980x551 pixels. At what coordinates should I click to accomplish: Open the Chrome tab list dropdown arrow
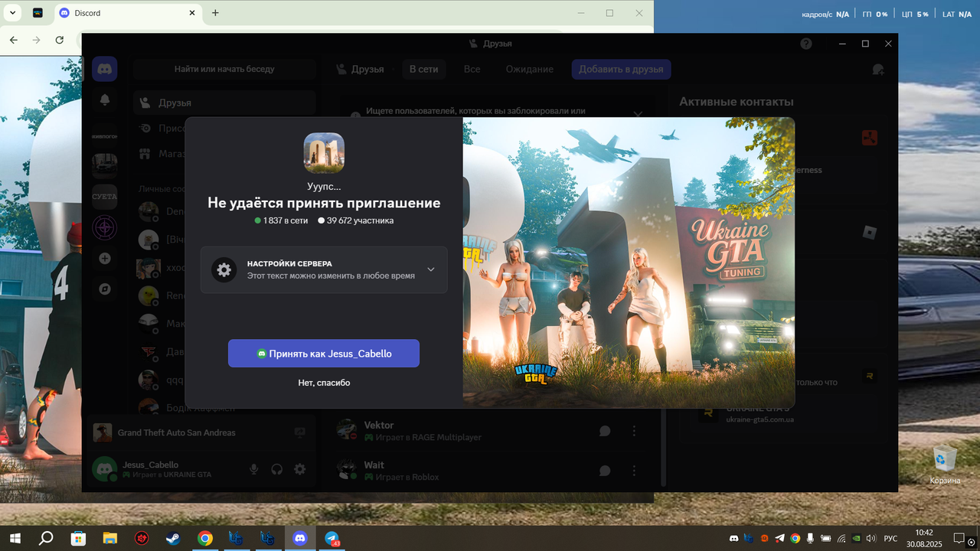point(12,13)
